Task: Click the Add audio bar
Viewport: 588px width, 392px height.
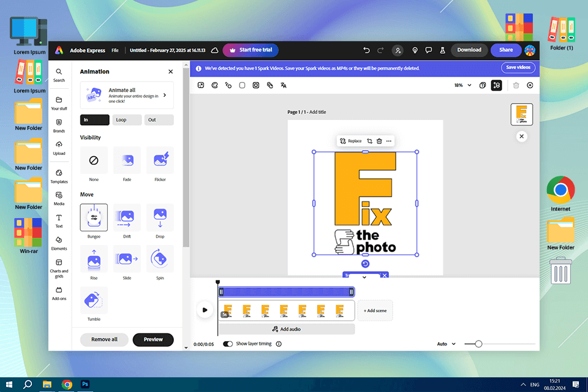Action: (x=287, y=329)
